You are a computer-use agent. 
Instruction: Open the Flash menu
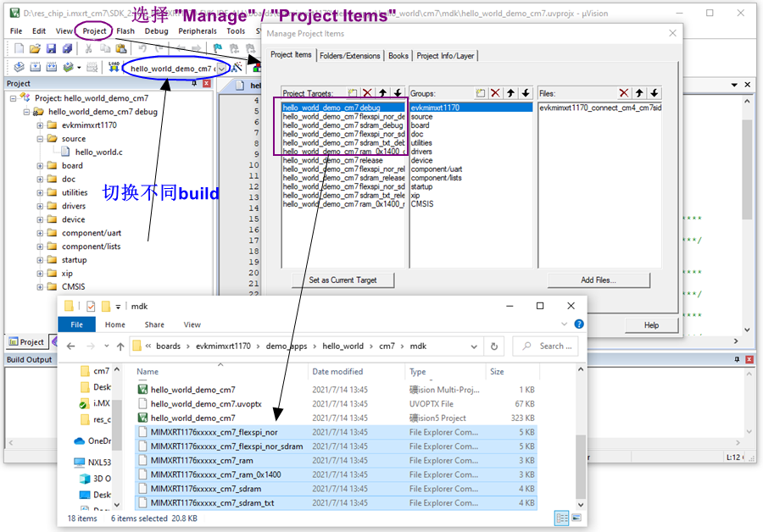pyautogui.click(x=125, y=31)
